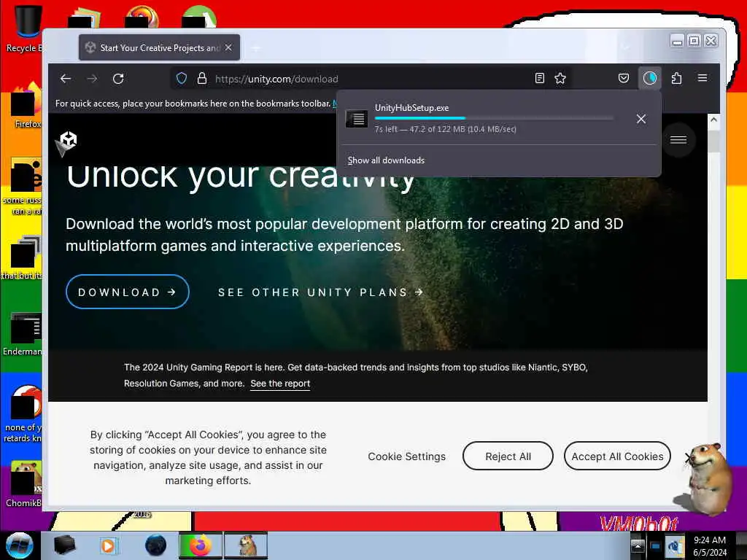
Task: Click the UnityHubSetup.exe file icon
Action: point(356,119)
